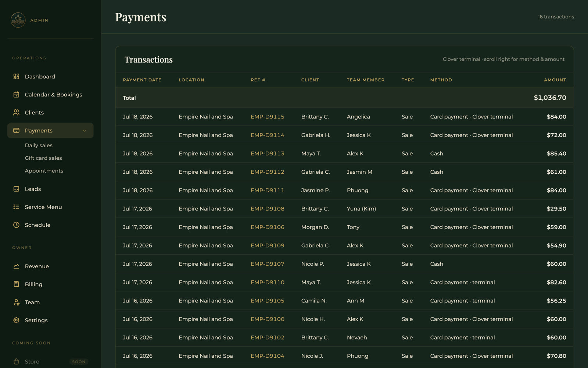Screen dimensions: 588x368
Task: Open reference EMP-D9109
Action: click(268, 245)
